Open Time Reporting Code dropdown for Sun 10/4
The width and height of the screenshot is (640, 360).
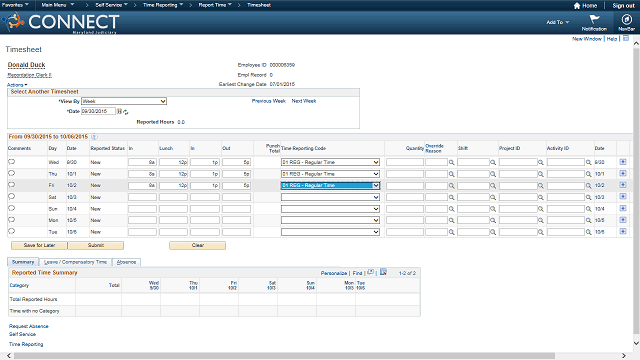click(330, 209)
